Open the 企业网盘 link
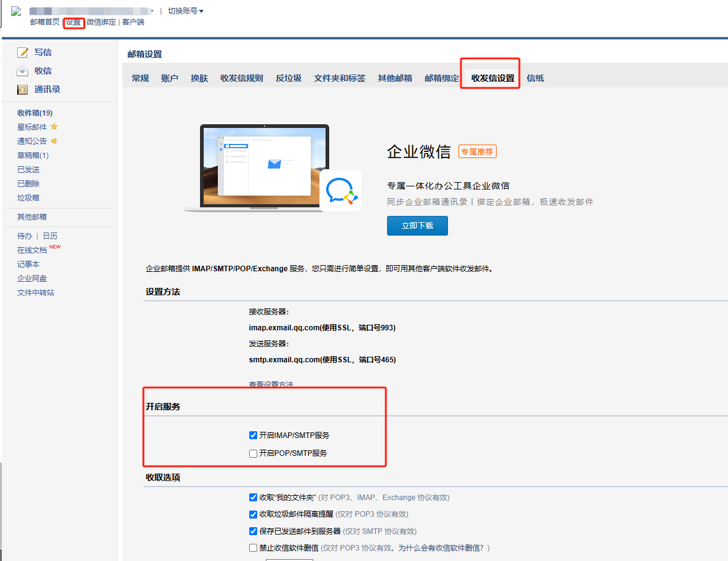Image resolution: width=728 pixels, height=561 pixels. tap(32, 279)
